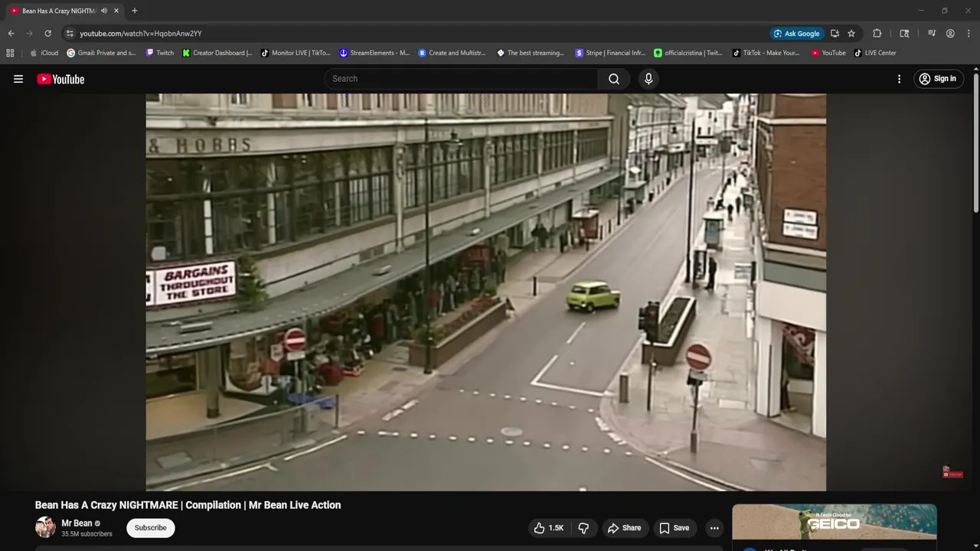
Task: Click the page vertical scrollbar
Action: [975, 142]
